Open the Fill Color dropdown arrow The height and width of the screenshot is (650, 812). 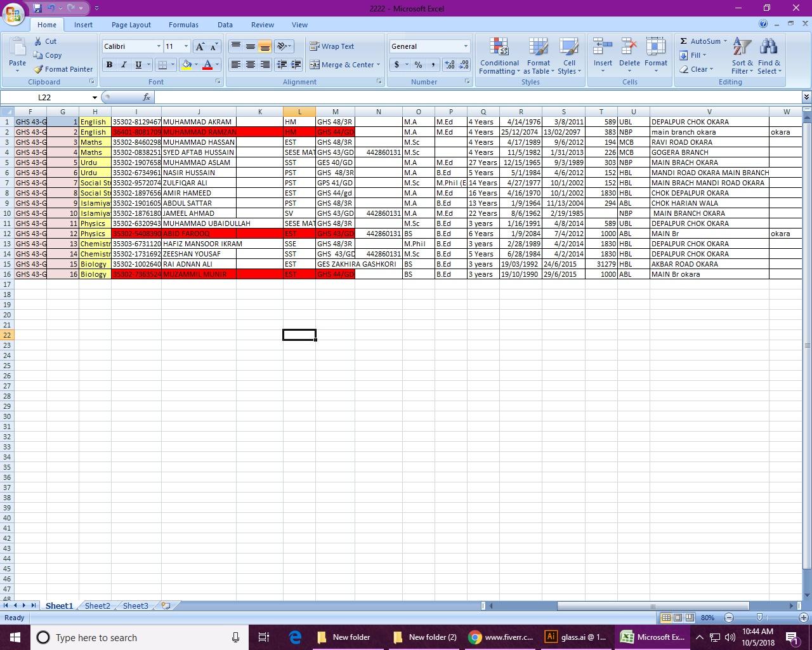[195, 64]
